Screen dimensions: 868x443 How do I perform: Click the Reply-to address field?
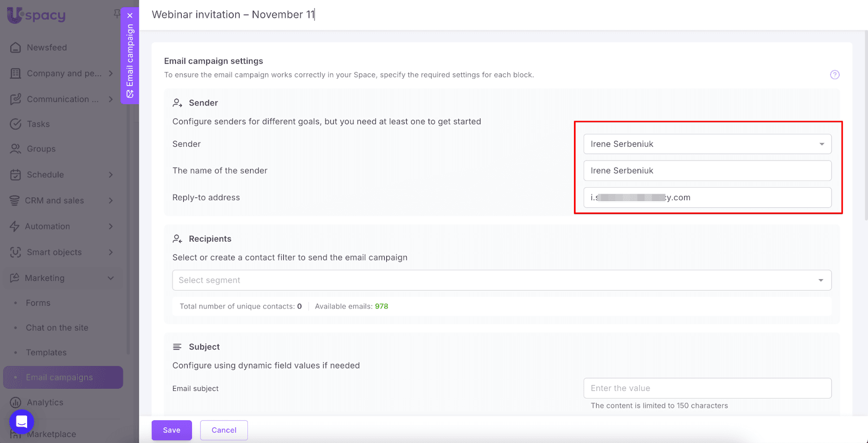[707, 198]
